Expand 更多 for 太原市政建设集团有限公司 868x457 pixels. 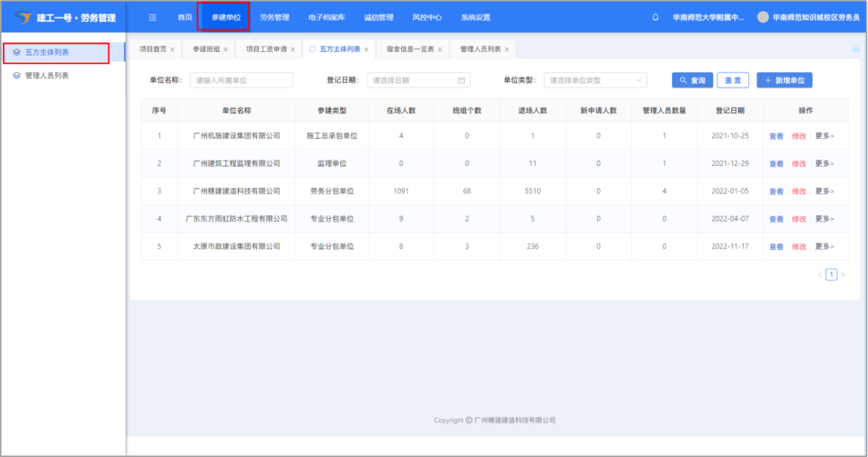824,247
